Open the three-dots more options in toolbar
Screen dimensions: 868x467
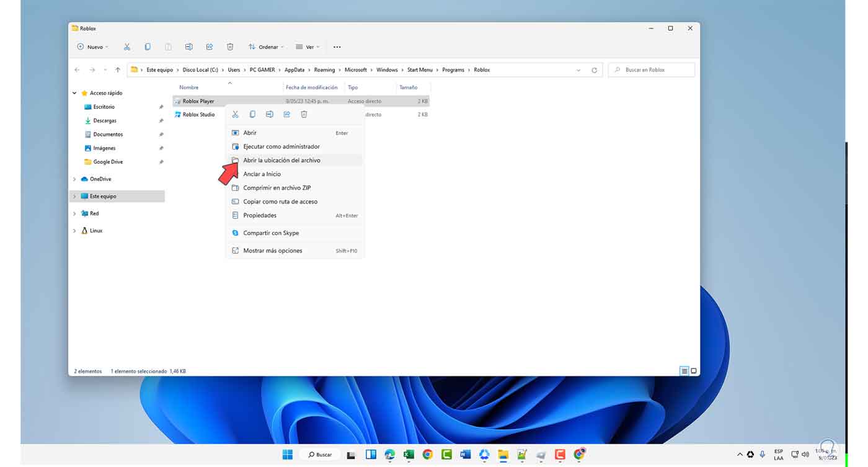(337, 47)
